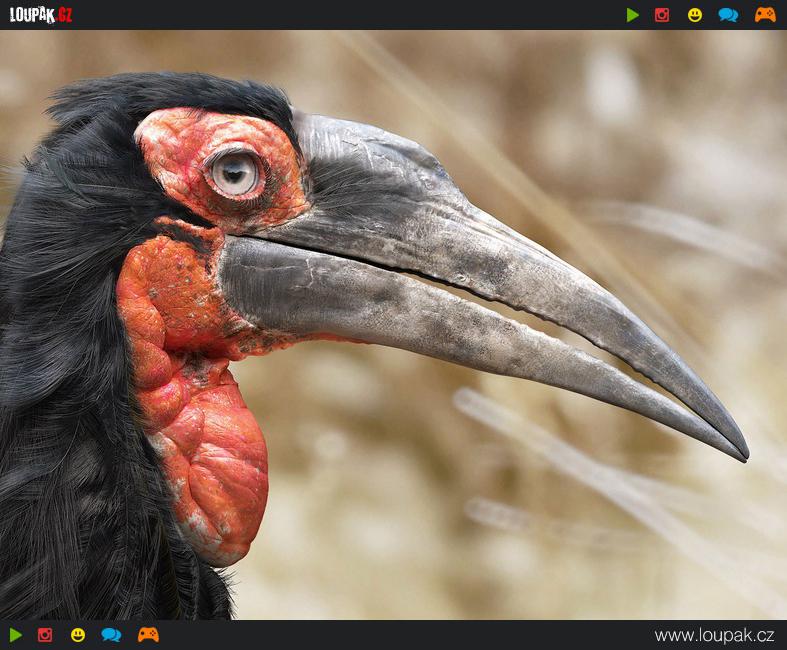Select the orange gamepad icon in top bar
The height and width of the screenshot is (650, 787).
[764, 15]
